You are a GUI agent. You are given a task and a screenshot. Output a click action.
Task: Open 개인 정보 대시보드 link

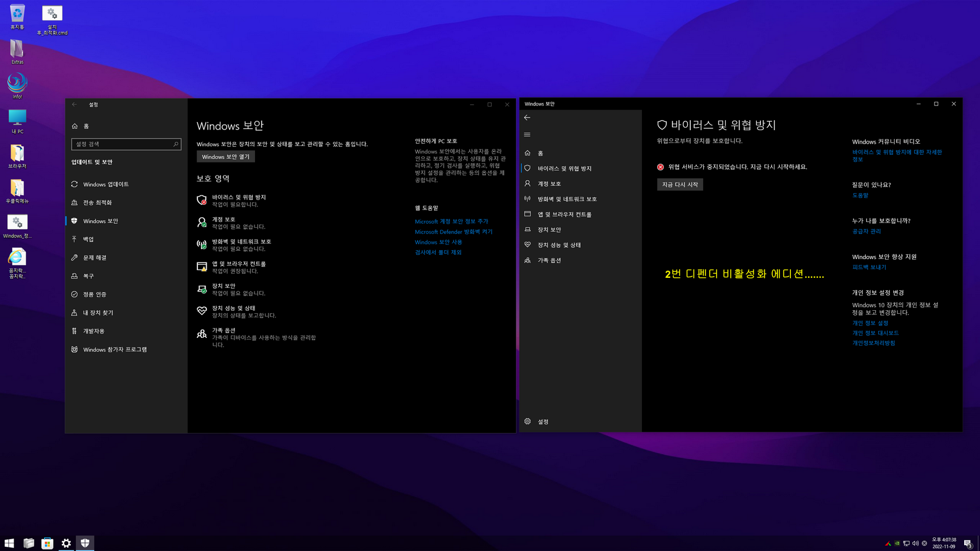pos(875,333)
